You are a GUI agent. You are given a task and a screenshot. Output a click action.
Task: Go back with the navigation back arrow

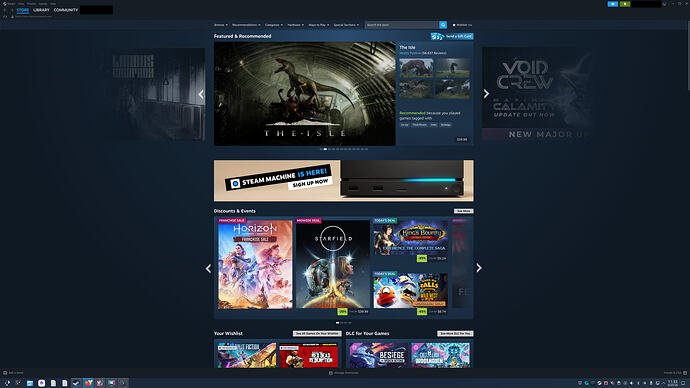pyautogui.click(x=4, y=10)
